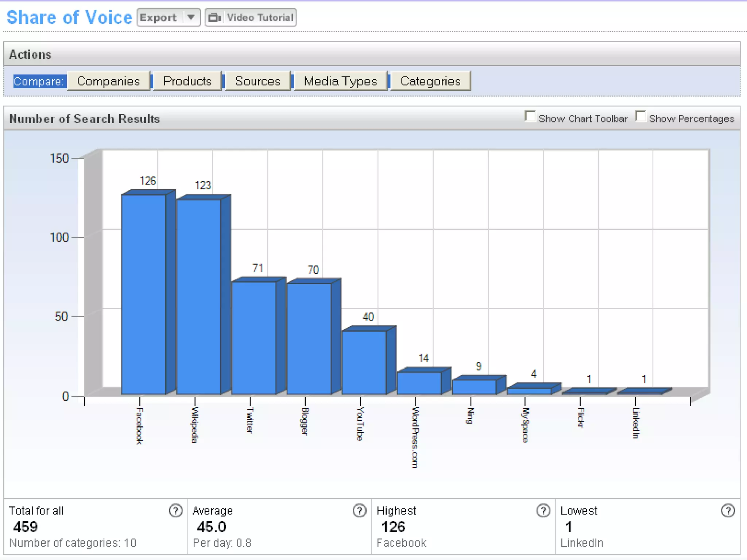Click the Export button
The image size is (747, 560).
[x=159, y=17]
